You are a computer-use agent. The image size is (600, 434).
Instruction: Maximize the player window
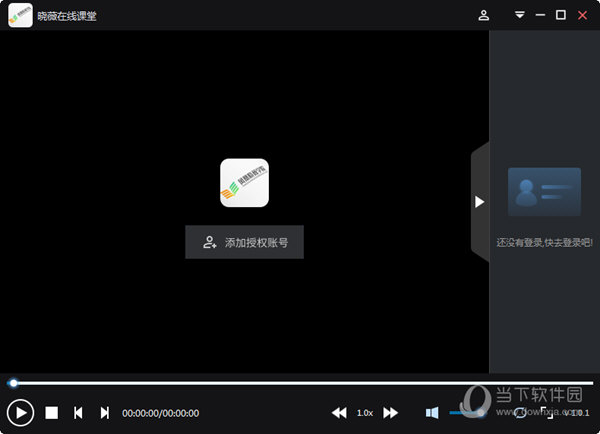pyautogui.click(x=561, y=15)
